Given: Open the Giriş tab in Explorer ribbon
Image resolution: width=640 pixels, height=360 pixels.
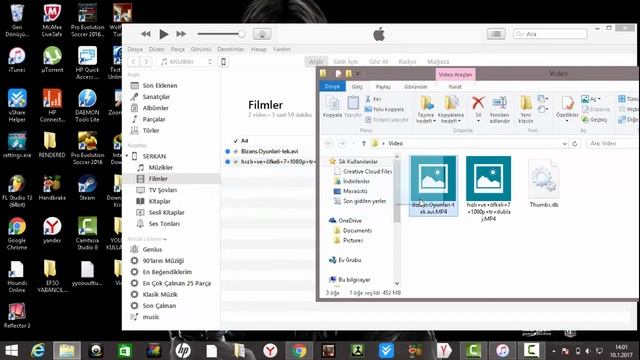Looking at the screenshot, I should (x=357, y=87).
